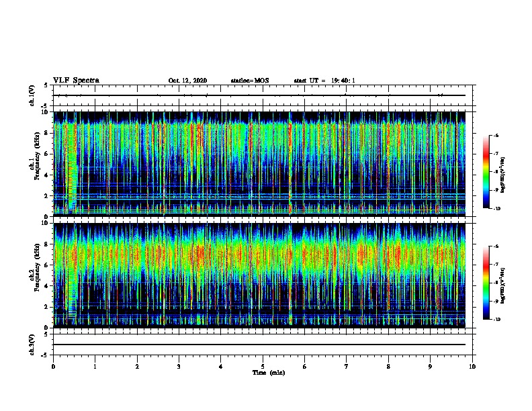
Task: Click the 2 kHz tick label on ch.1 axis
Action: (46, 196)
